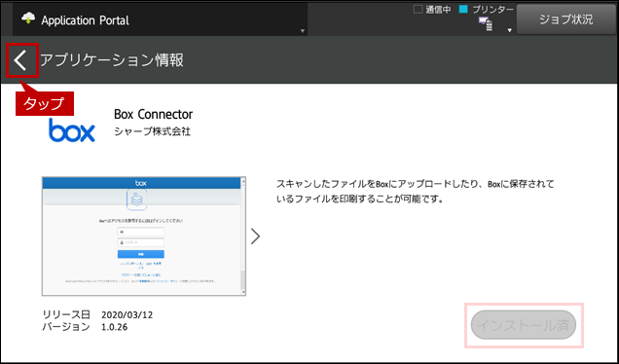619x364 pixels.
Task: Click the Box Connector login screenshot thumbnail
Action: (x=144, y=237)
